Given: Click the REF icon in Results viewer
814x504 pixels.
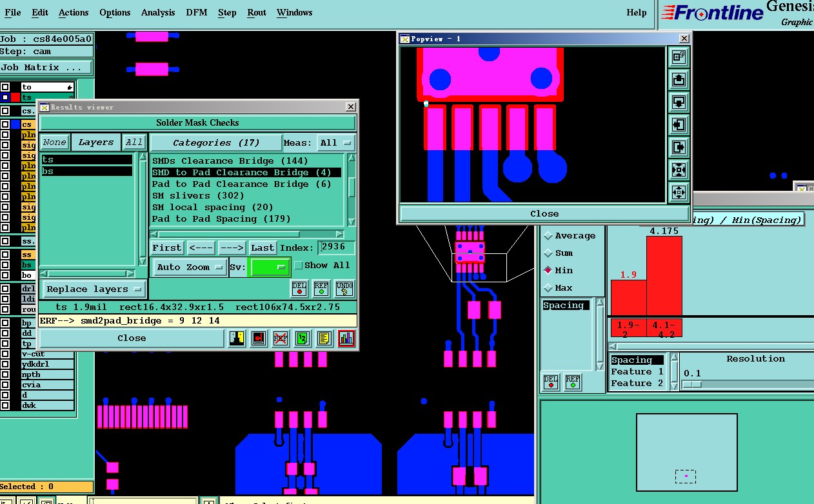Looking at the screenshot, I should click(321, 287).
